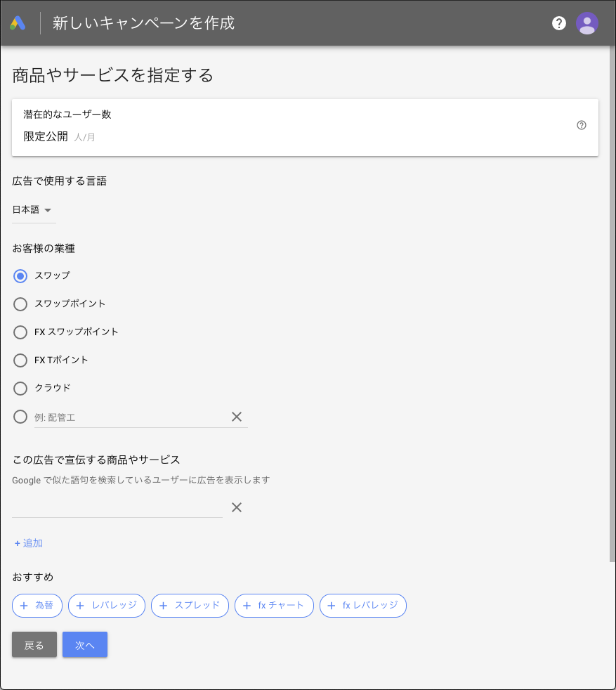Select the FX Tポイント radio option

point(20,360)
